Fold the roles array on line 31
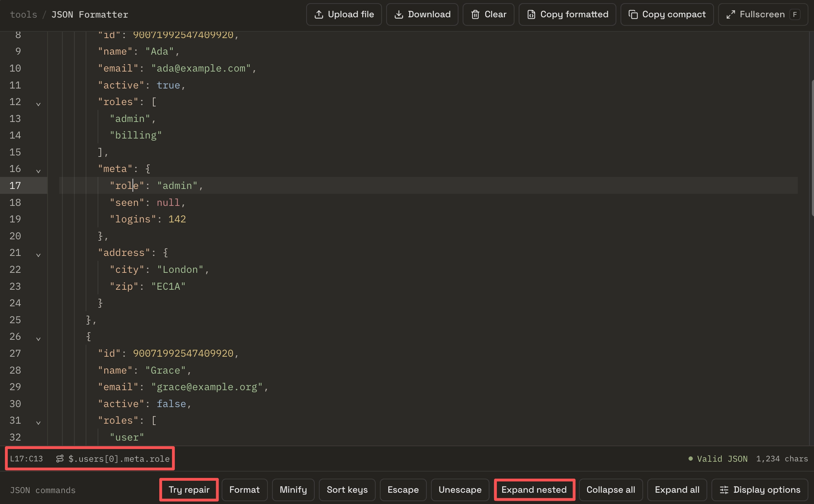 pos(38,422)
